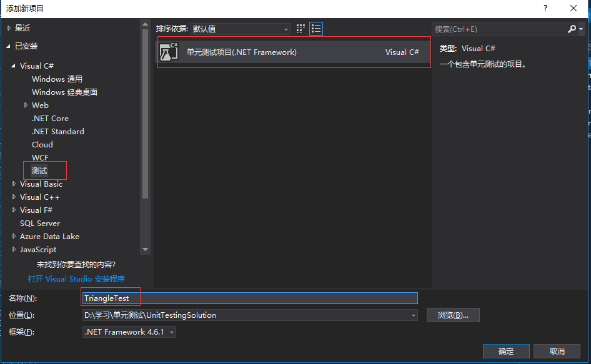This screenshot has height=364, width=591.
Task: Select SQL Server category
Action: (40, 224)
